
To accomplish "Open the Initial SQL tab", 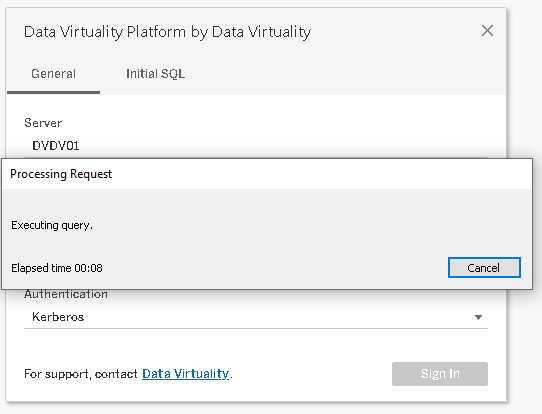I will pos(155,74).
